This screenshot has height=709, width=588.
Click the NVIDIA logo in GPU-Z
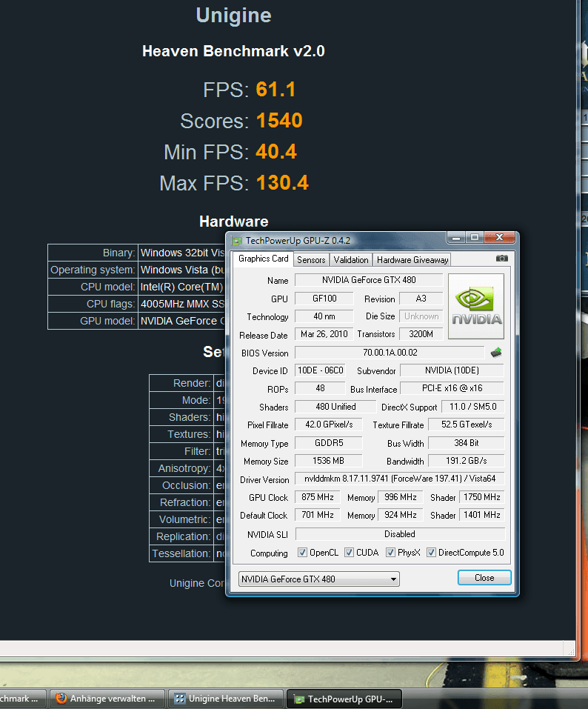click(x=476, y=306)
